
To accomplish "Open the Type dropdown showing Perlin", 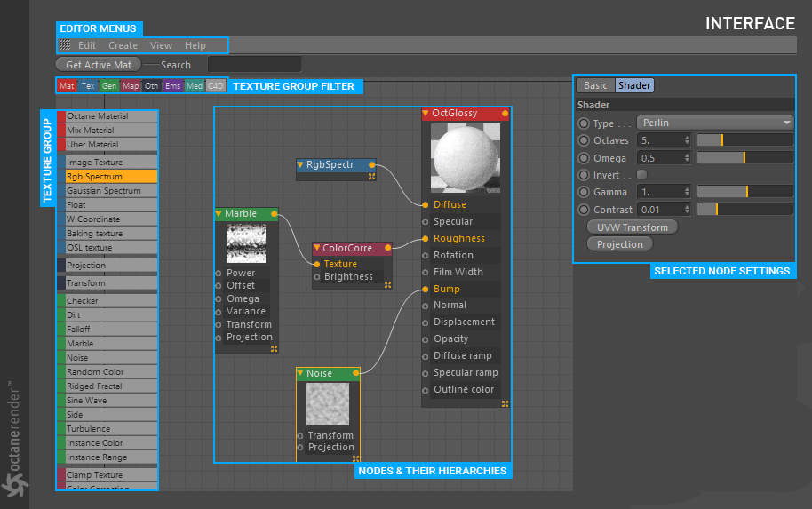I will [x=715, y=123].
